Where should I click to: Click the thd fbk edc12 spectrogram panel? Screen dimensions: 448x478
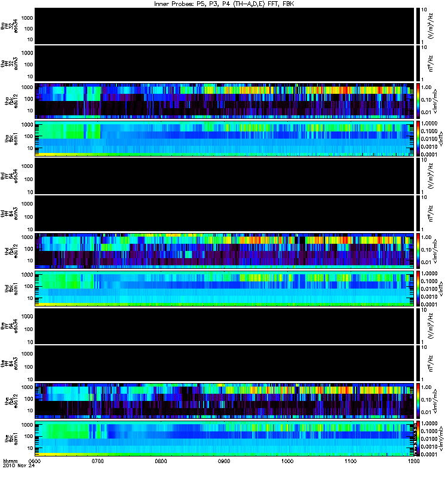point(225,251)
